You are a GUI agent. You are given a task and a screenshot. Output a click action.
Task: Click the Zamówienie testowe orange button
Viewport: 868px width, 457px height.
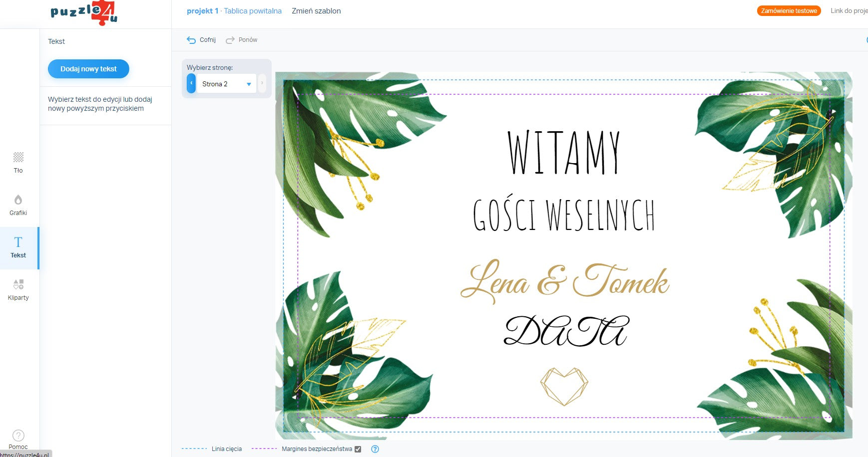point(789,11)
